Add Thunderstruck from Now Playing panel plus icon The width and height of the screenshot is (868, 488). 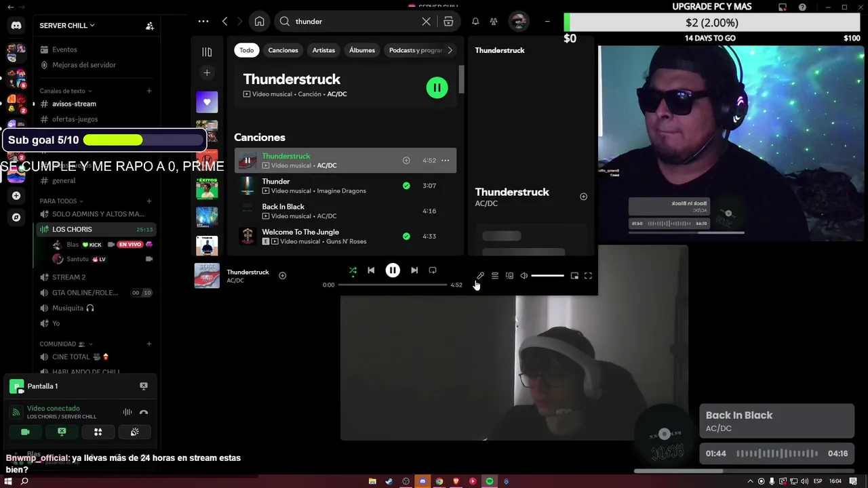(583, 197)
